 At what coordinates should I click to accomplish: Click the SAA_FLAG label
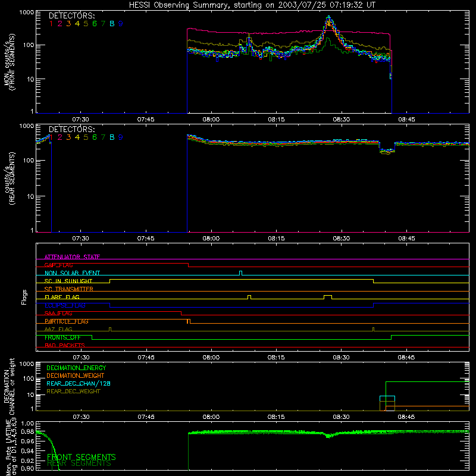coord(58,313)
